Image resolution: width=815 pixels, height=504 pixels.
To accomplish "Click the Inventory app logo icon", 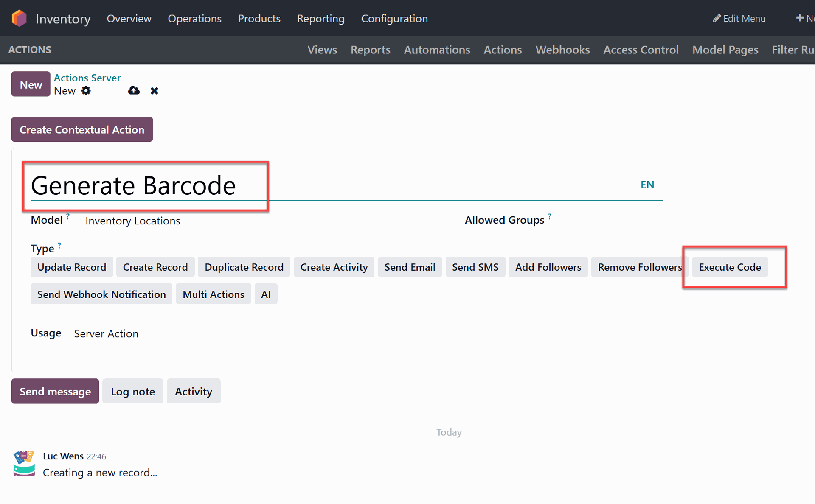I will pyautogui.click(x=19, y=18).
